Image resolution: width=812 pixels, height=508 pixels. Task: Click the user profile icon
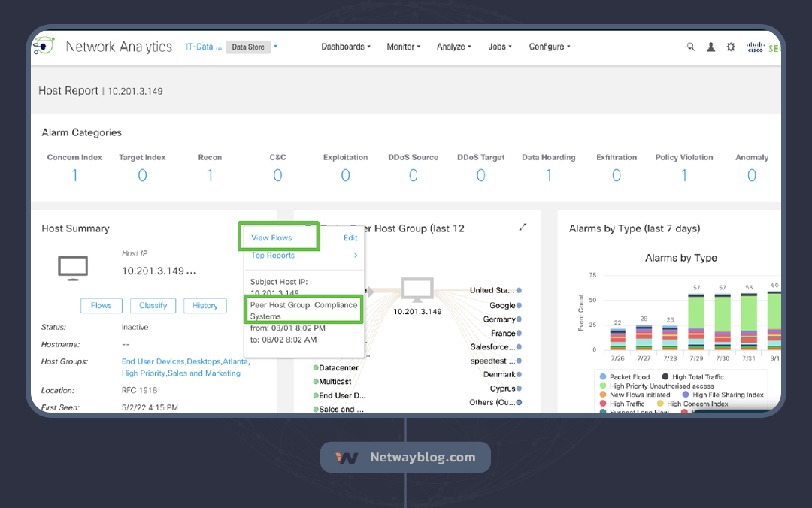pos(710,47)
